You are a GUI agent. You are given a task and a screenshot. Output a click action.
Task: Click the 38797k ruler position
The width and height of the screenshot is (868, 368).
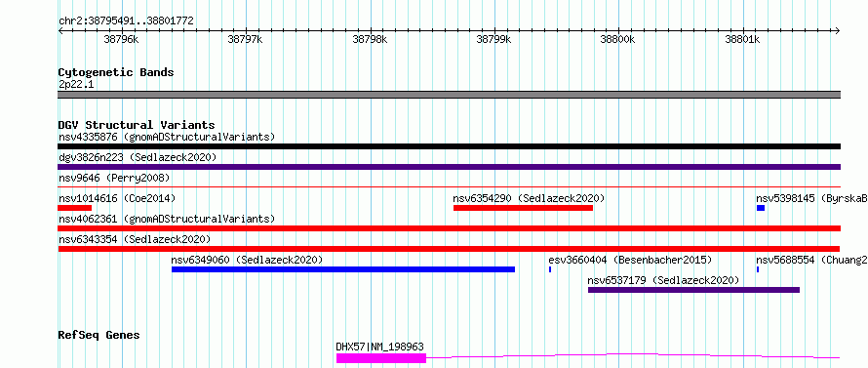[x=245, y=40]
